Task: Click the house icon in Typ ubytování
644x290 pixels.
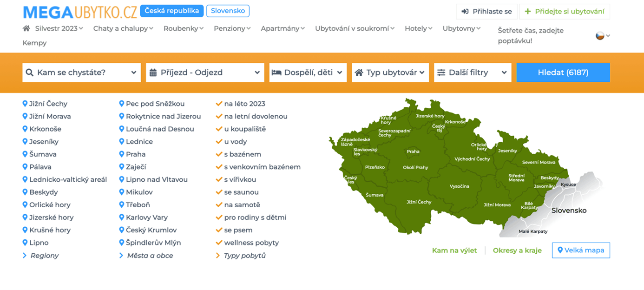Action: pos(359,72)
